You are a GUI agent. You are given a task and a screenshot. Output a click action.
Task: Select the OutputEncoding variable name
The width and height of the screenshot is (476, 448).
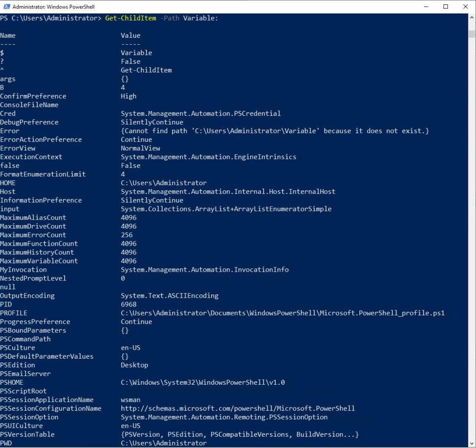[x=27, y=296]
